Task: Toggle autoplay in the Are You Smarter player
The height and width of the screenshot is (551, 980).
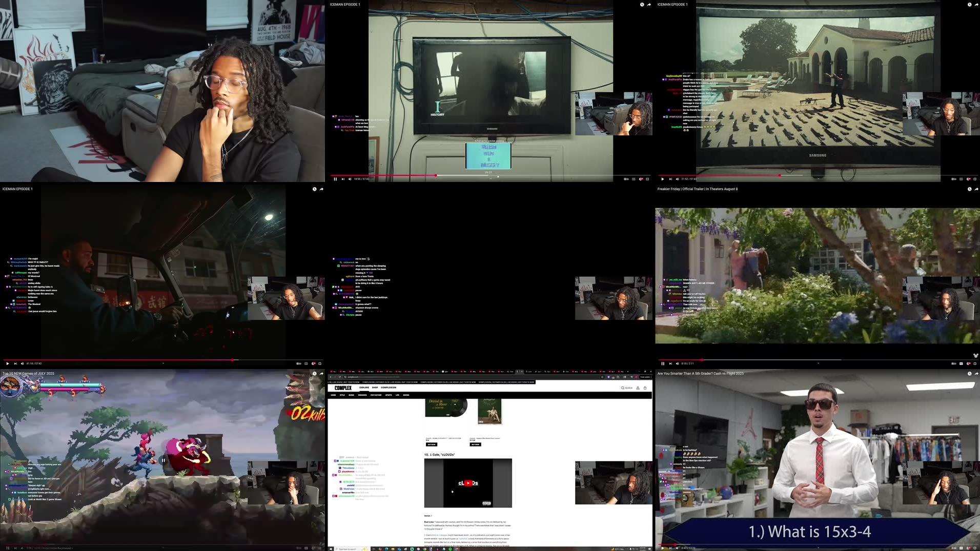Action: 953,548
